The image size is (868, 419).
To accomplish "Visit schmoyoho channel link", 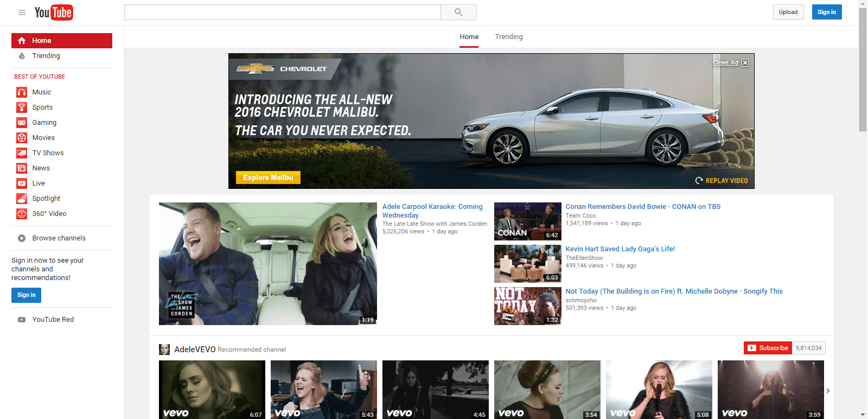I will pyautogui.click(x=581, y=300).
